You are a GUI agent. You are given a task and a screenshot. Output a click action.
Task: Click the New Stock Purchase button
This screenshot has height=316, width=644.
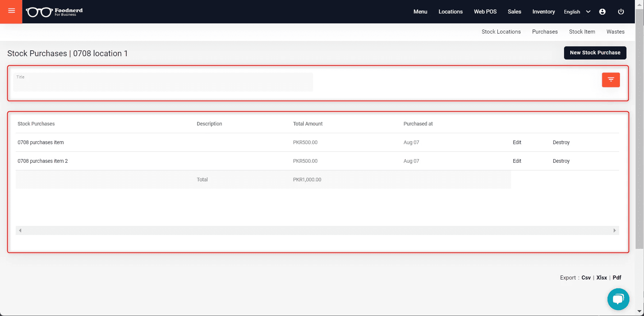click(595, 53)
